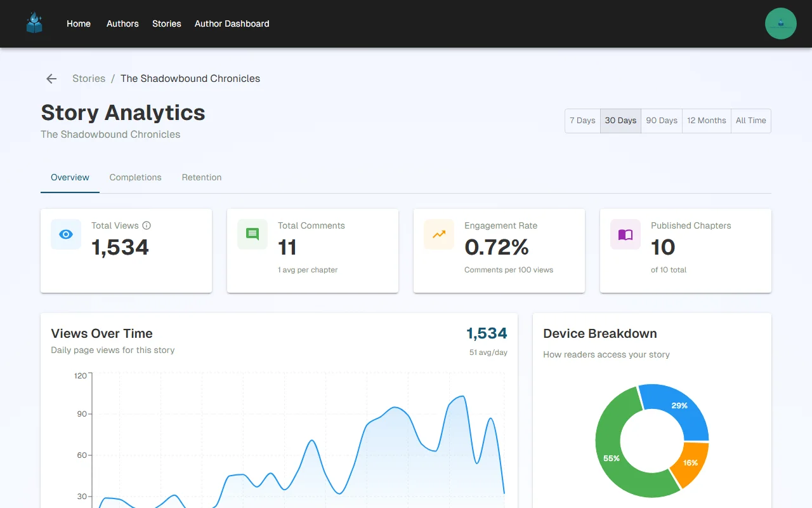
Task: Open Authors from the navigation bar
Action: point(122,23)
